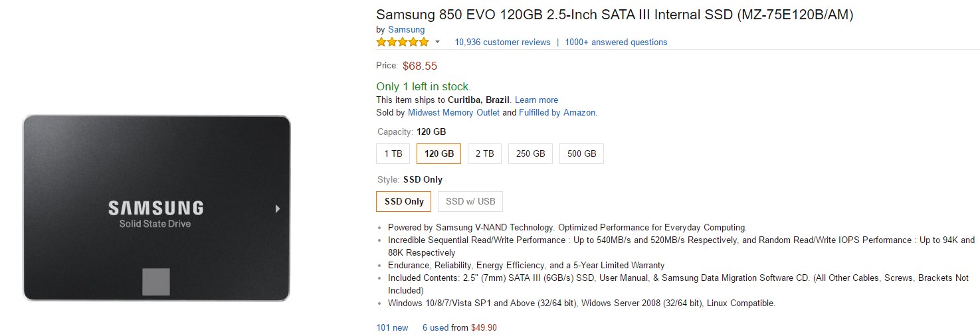Choose the 250 GB capacity
This screenshot has width=980, height=336.
click(530, 153)
